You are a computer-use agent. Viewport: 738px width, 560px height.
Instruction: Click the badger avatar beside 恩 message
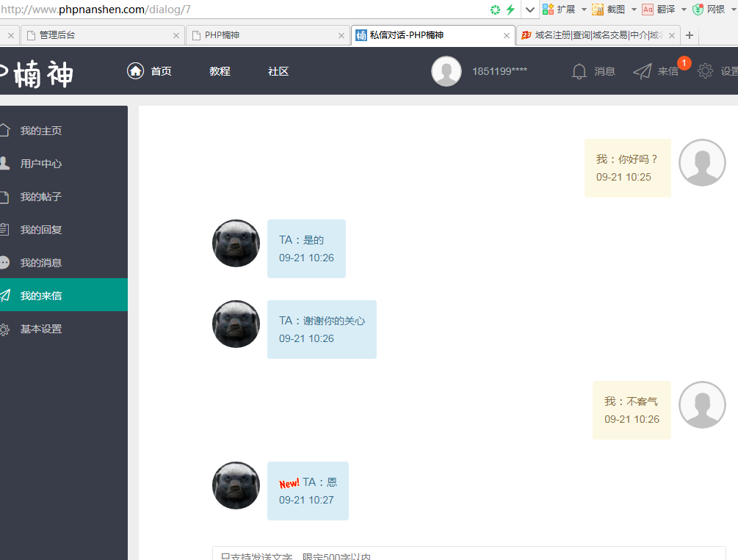click(x=236, y=486)
